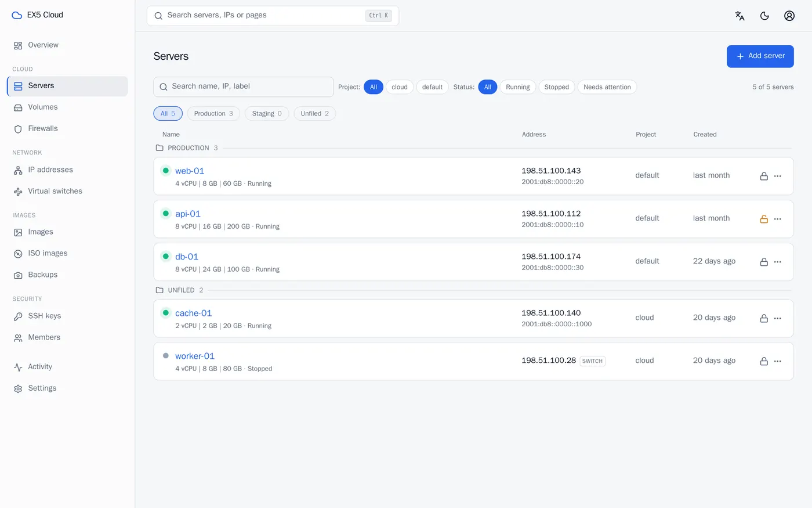Open more options menu for db-01

tap(778, 262)
